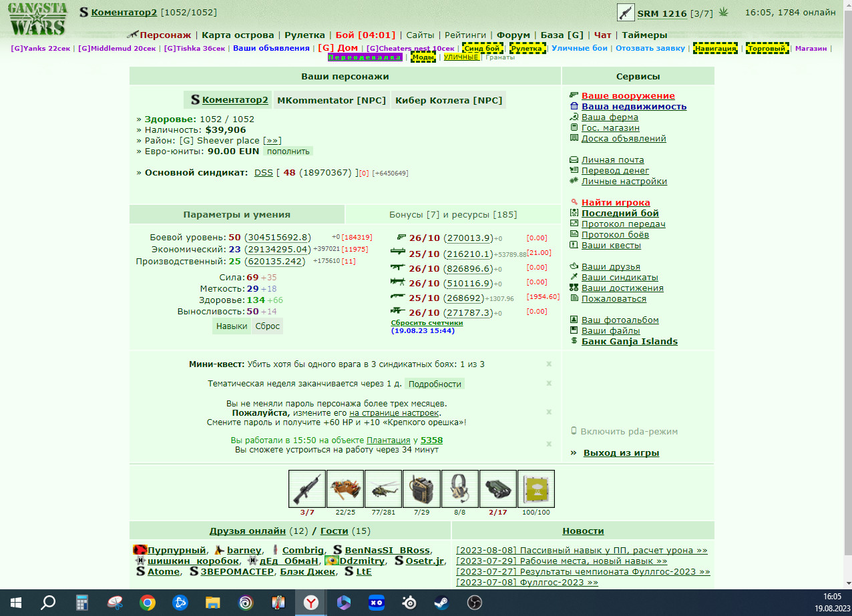Viewport: 852px width, 616px height.
Task: Click the пополнить button for EUN
Action: tap(288, 151)
